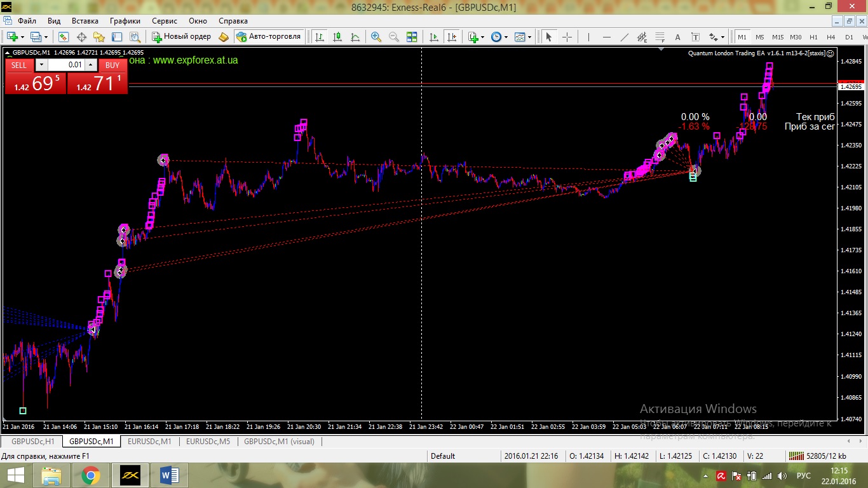868x488 pixels.
Task: Switch chart to Bar Chart mode
Action: tap(319, 37)
